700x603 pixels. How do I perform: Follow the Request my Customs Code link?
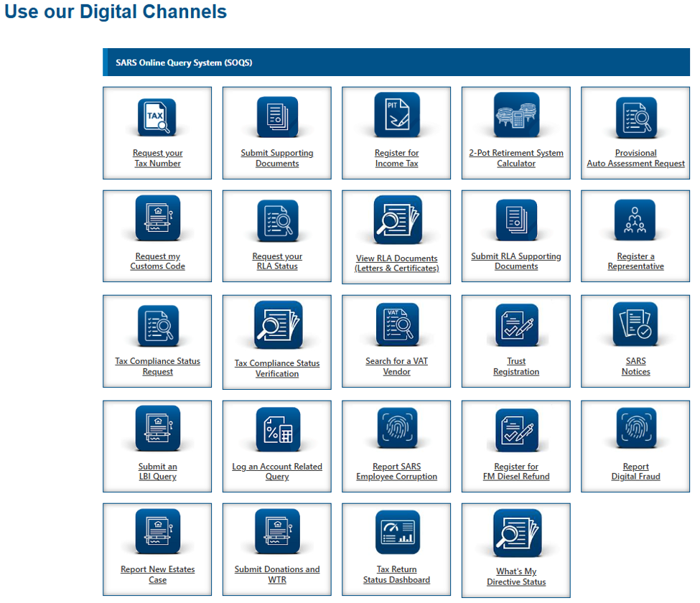click(157, 261)
